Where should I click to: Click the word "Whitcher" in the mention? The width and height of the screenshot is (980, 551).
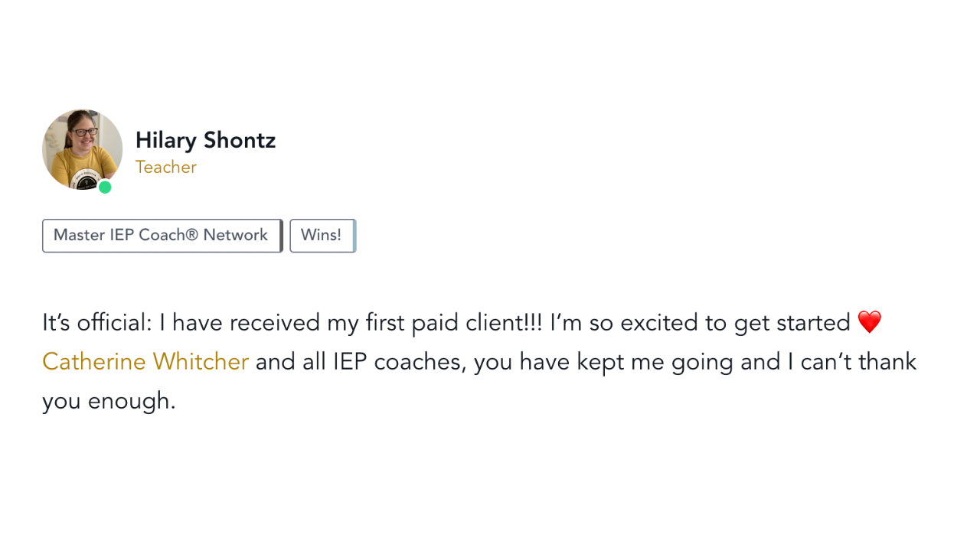click(201, 361)
